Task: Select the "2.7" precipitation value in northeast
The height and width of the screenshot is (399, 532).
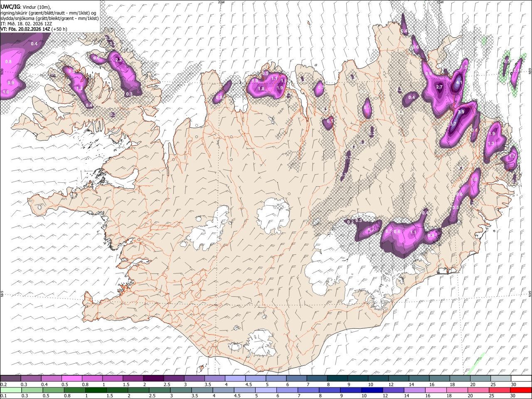Action: [x=440, y=87]
